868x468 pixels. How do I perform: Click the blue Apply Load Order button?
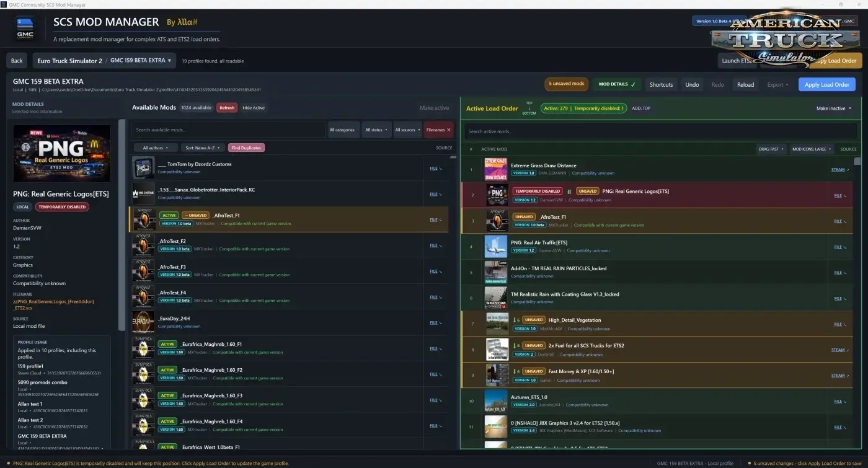click(826, 84)
